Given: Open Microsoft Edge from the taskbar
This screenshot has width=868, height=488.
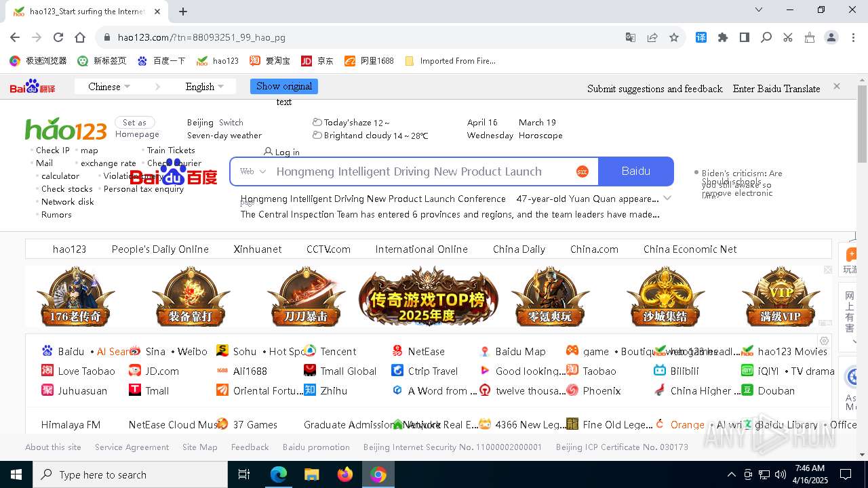Looking at the screenshot, I should (x=279, y=474).
